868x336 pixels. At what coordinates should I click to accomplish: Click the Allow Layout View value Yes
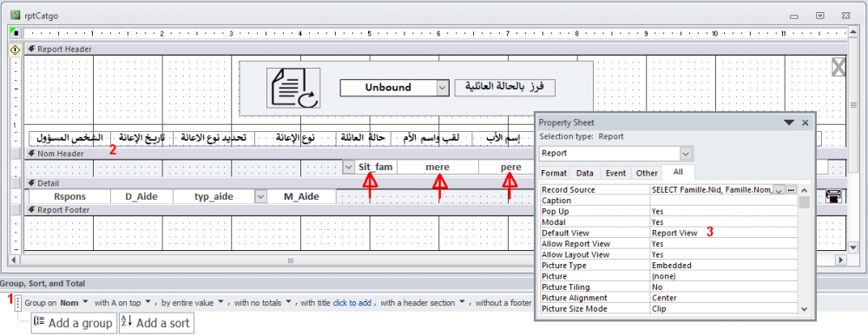tap(724, 254)
